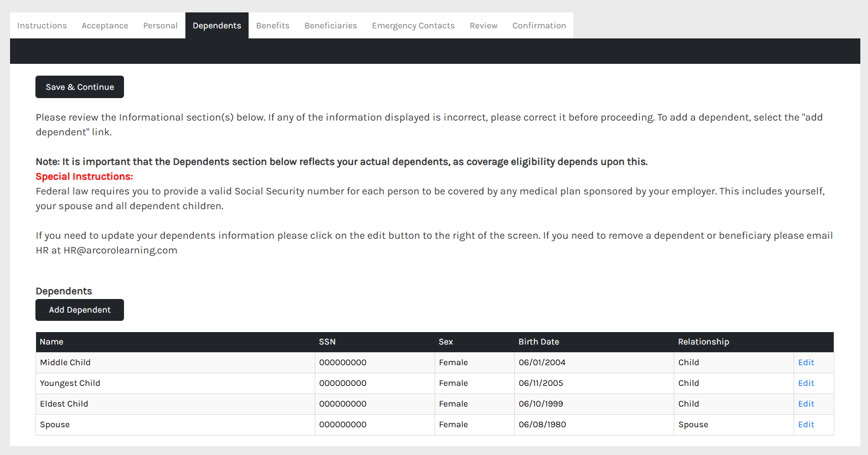Click the SSN value for Middle Child
This screenshot has height=455, width=868.
click(342, 362)
